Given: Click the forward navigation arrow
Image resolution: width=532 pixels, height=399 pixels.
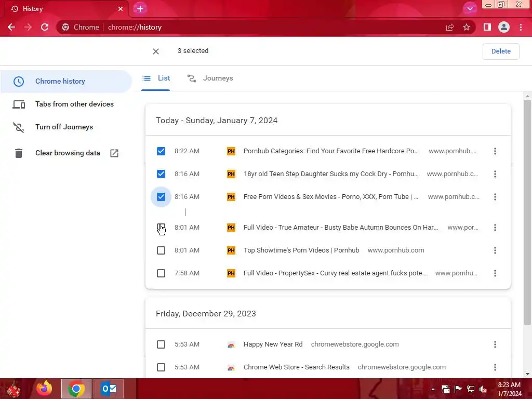Looking at the screenshot, I should [x=28, y=27].
